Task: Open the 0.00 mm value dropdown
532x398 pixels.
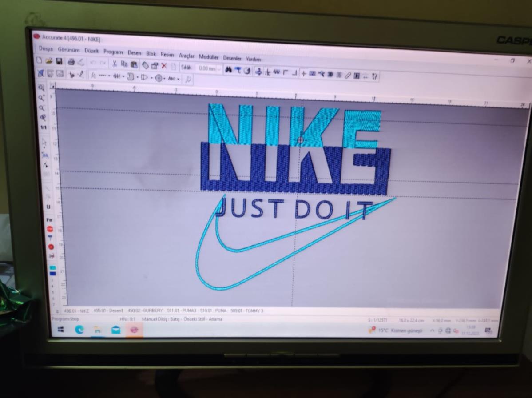Action: (219, 69)
